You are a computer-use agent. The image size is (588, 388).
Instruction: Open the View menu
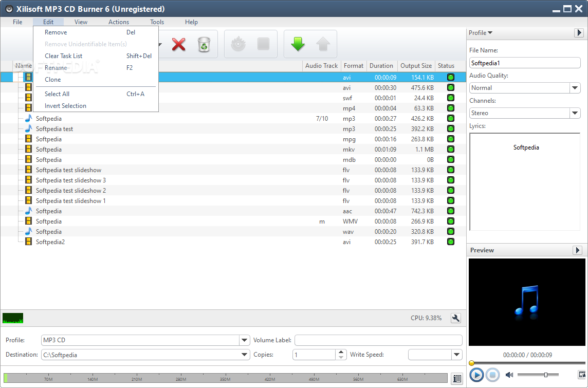(x=81, y=22)
